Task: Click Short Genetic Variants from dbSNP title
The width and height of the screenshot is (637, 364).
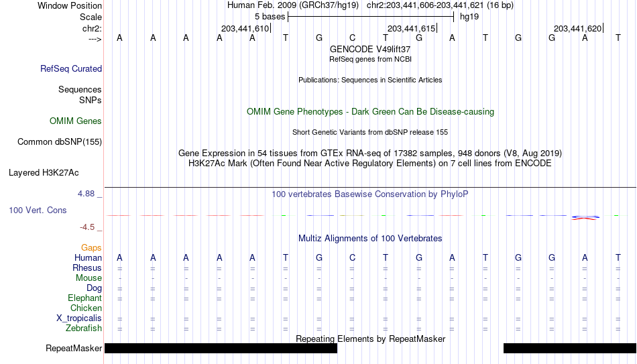Action: [x=370, y=133]
